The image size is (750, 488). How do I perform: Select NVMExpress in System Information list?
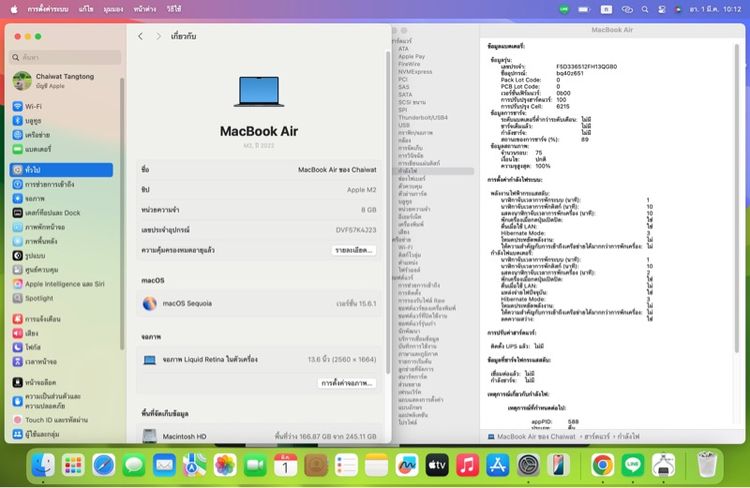415,72
